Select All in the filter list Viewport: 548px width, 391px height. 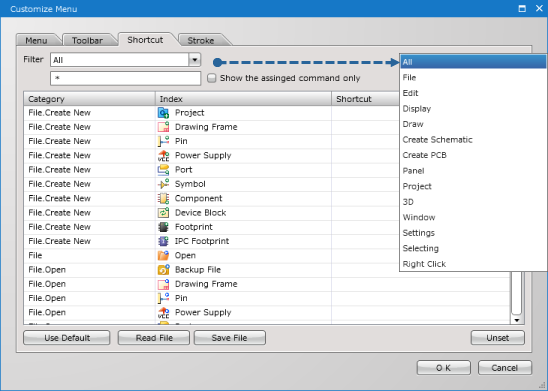[x=473, y=62]
